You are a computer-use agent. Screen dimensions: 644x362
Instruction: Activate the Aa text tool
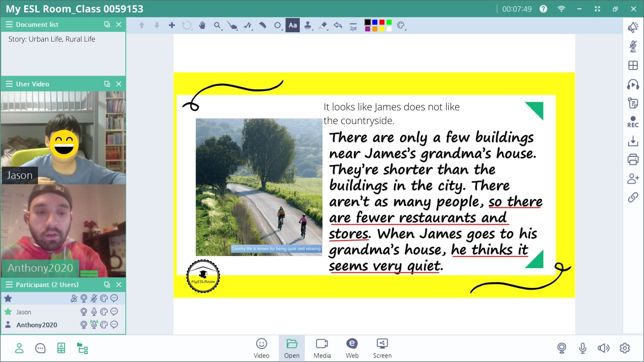click(x=292, y=25)
